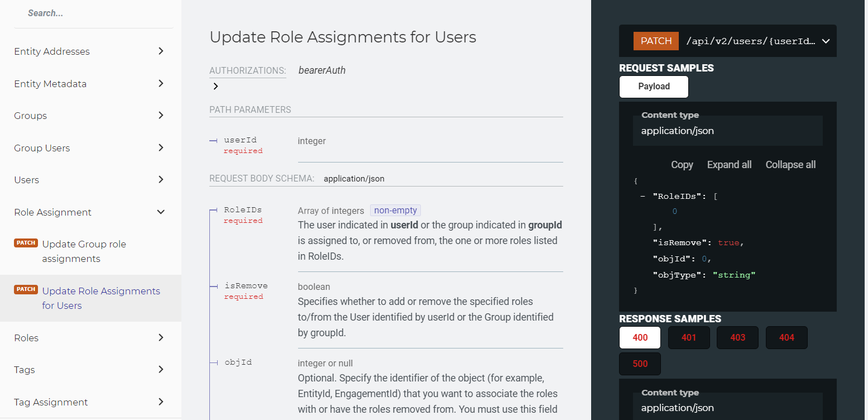The image size is (868, 420).
Task: Click the chevron beside Group Users
Action: click(x=161, y=147)
